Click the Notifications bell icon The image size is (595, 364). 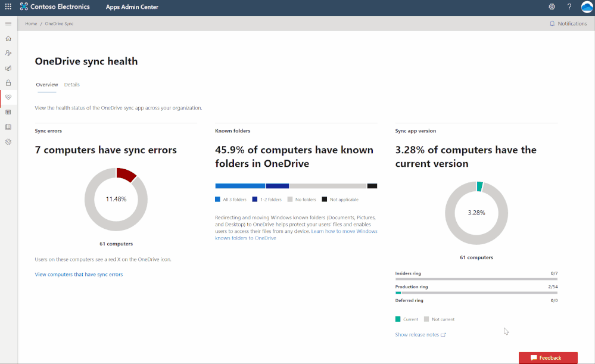click(x=552, y=24)
